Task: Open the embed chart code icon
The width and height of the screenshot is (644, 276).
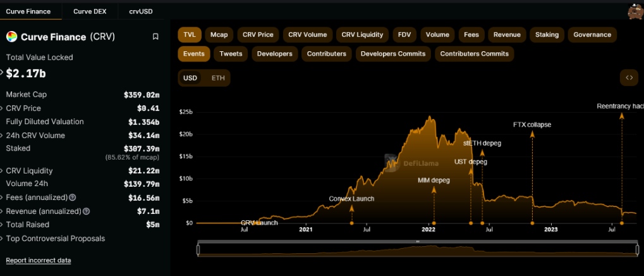Action: point(629,78)
